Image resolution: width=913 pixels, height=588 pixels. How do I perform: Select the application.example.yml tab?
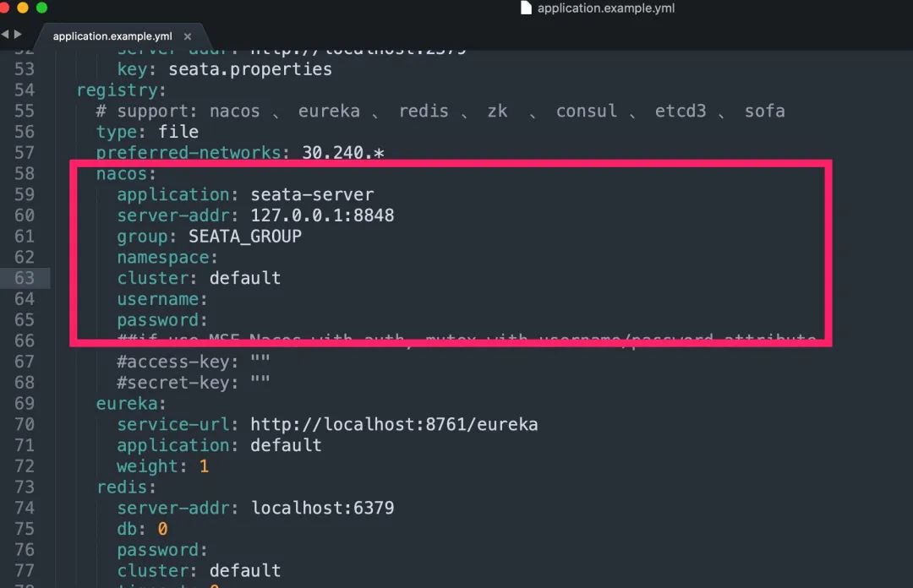(x=112, y=36)
